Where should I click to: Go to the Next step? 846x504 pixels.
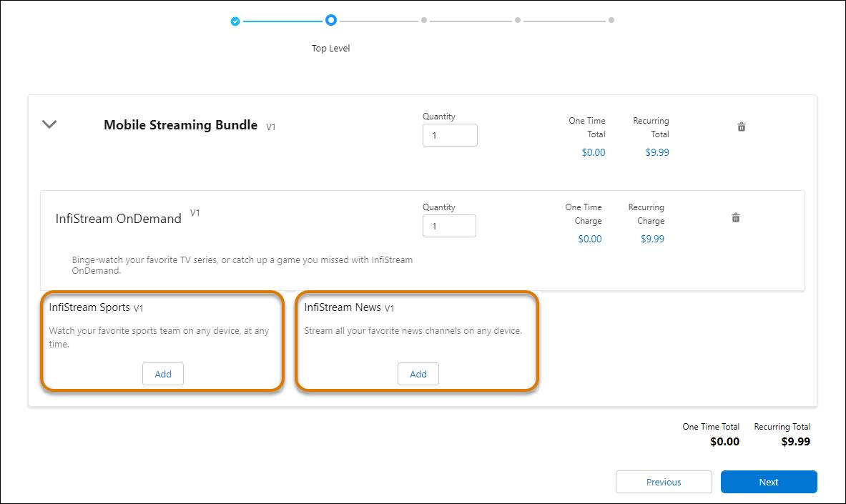click(x=769, y=482)
